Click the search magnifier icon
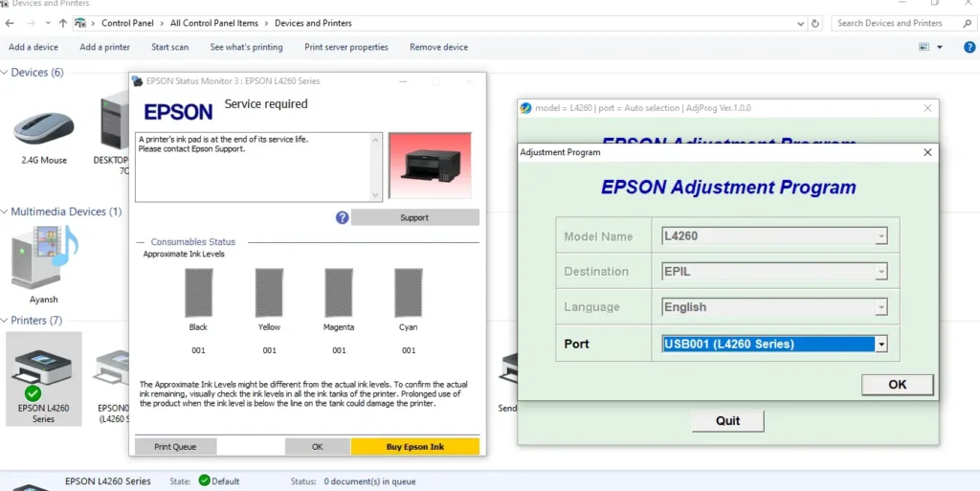 967,23
